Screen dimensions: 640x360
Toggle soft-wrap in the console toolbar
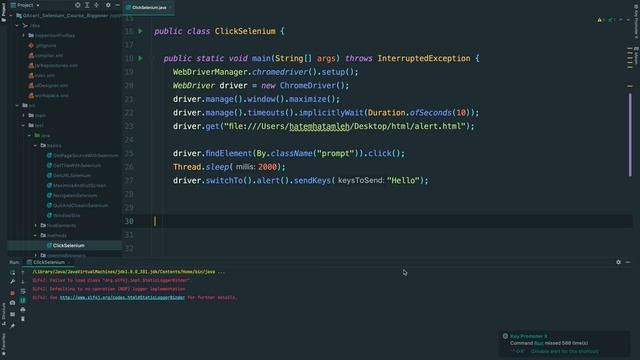(23, 291)
